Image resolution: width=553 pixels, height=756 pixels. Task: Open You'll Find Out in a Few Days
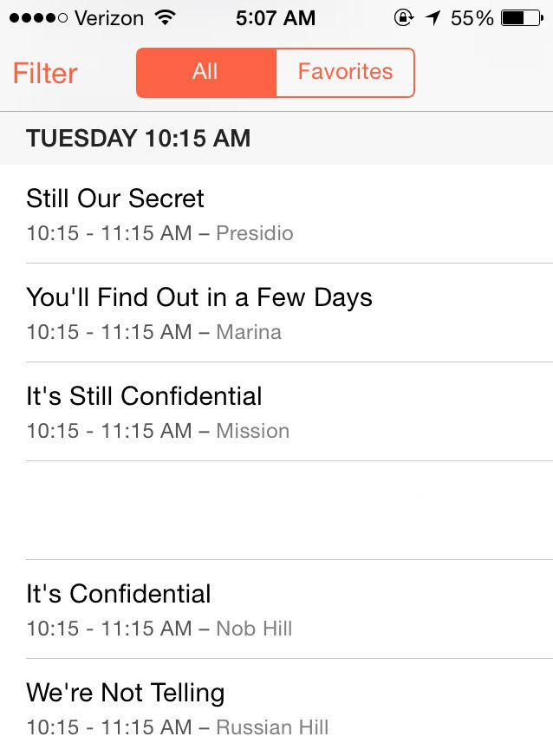pyautogui.click(x=199, y=297)
